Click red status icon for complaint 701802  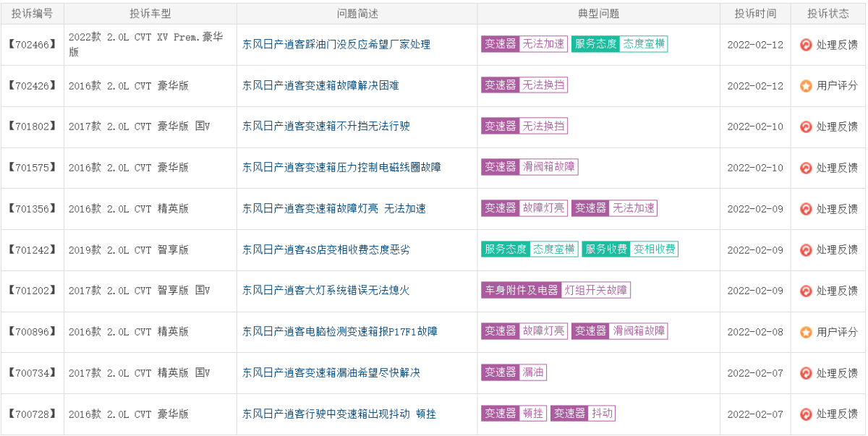coord(806,127)
